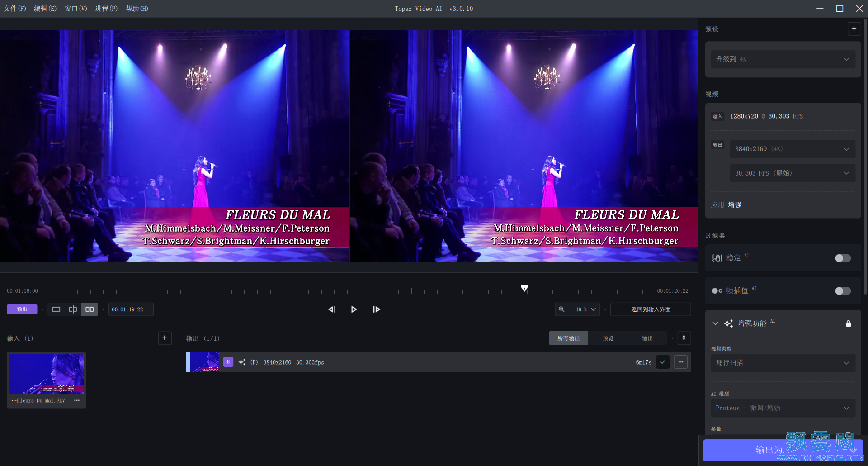Click the green checkmark on output row

pyautogui.click(x=663, y=362)
